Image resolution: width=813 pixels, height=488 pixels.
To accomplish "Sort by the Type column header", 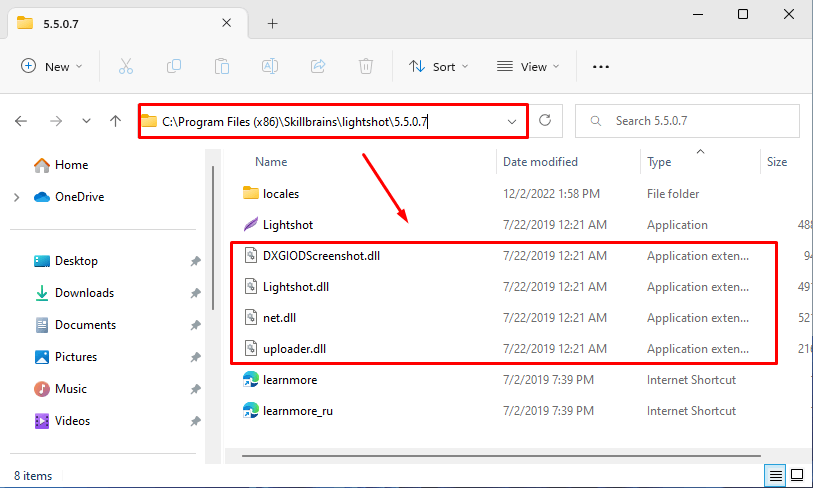I will 658,162.
